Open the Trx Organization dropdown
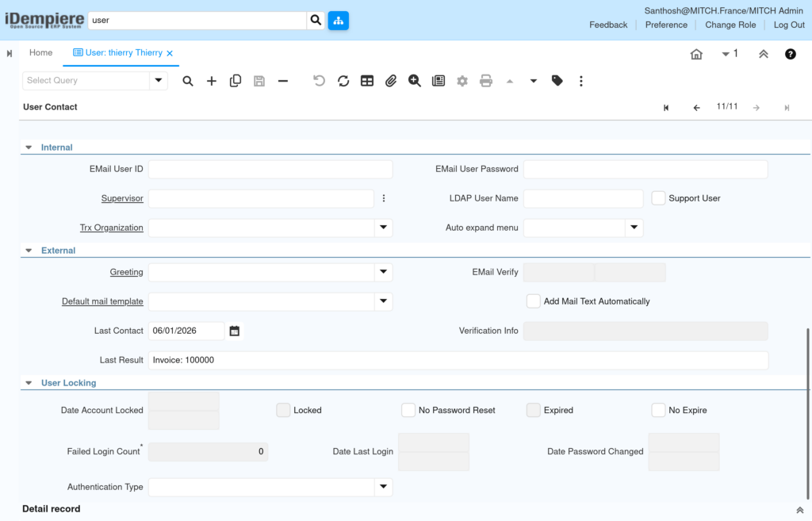This screenshot has height=521, width=812. (383, 228)
